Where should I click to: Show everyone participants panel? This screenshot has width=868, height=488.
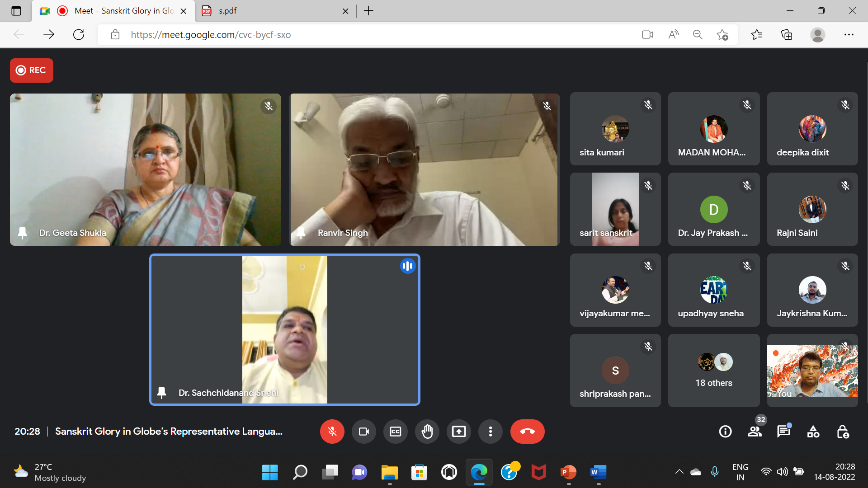(755, 432)
